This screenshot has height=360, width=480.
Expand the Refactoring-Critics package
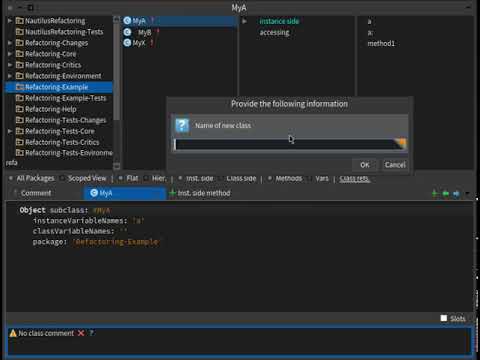[10, 65]
